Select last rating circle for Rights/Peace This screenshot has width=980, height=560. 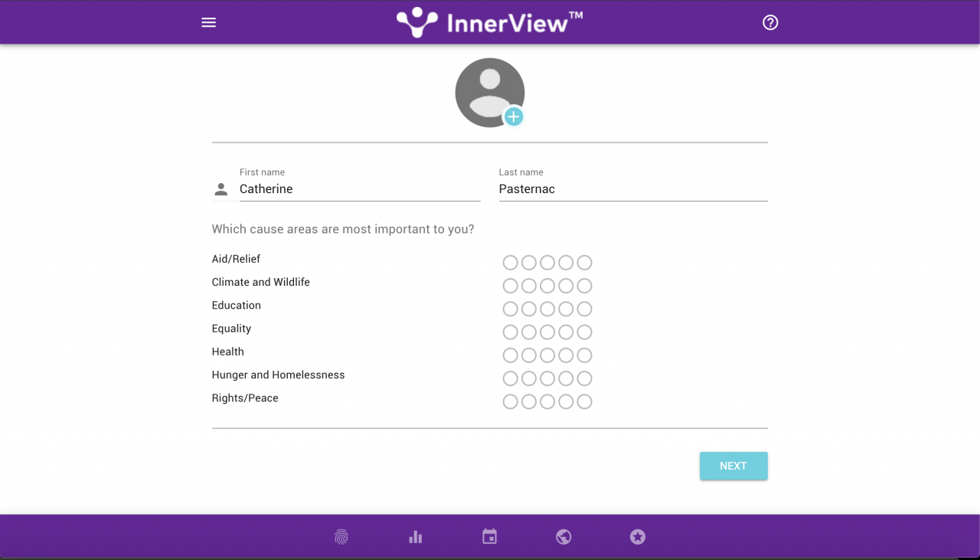[x=584, y=402]
